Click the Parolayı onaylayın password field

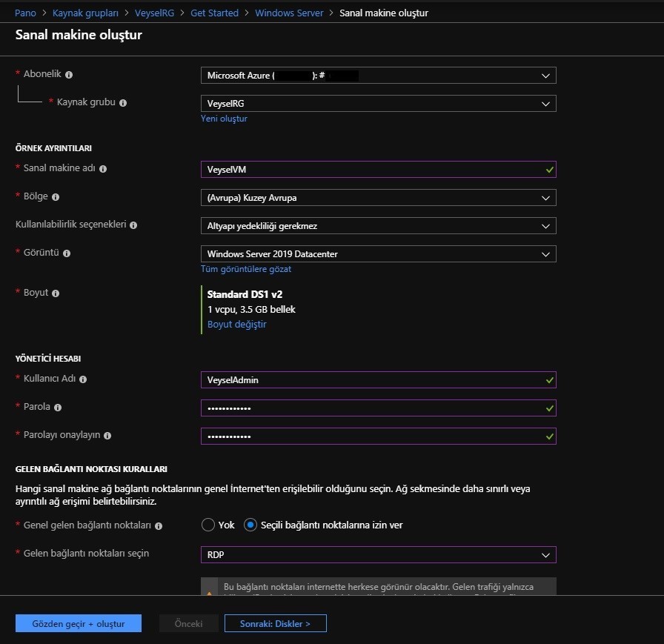click(378, 436)
